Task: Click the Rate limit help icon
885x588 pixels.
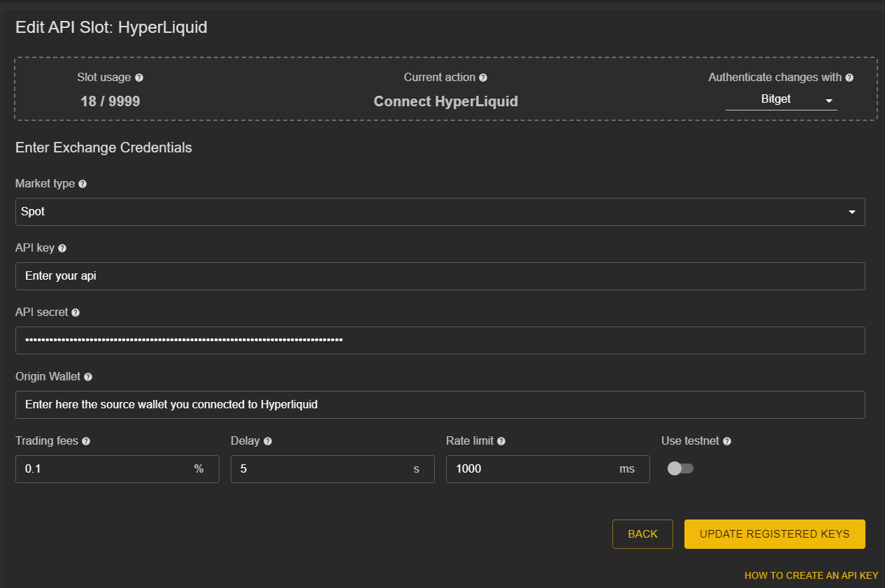Action: tap(501, 441)
